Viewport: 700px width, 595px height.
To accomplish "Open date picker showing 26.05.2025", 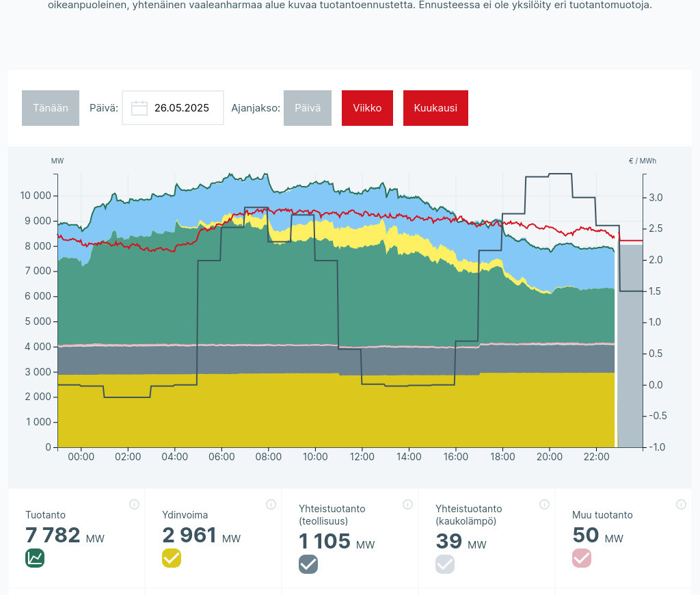I will tap(181, 108).
